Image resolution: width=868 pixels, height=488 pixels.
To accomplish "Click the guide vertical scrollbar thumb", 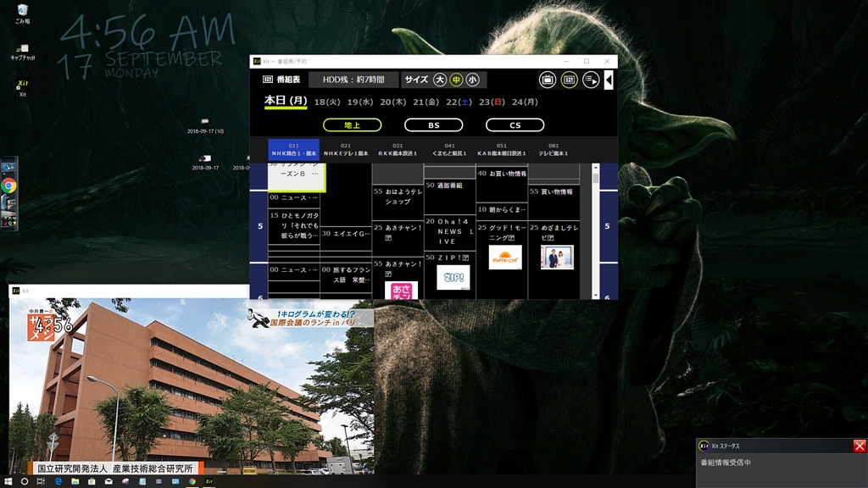I will click(596, 178).
